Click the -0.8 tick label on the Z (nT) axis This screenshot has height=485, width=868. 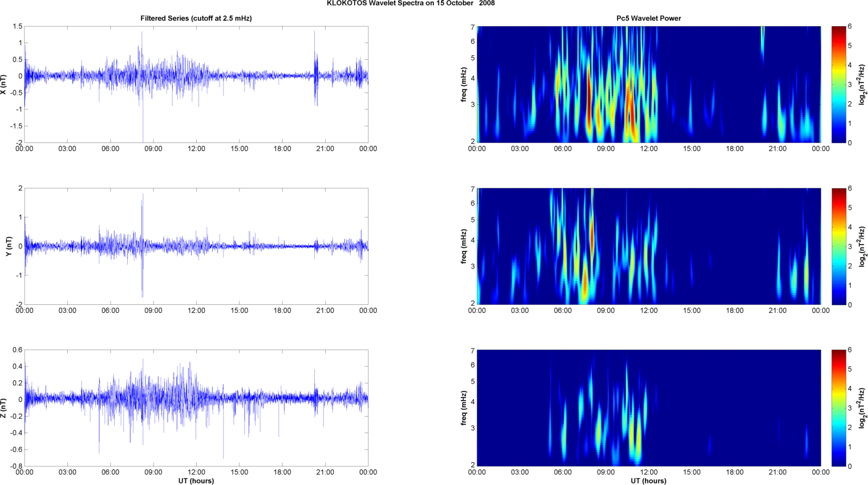[x=16, y=466]
